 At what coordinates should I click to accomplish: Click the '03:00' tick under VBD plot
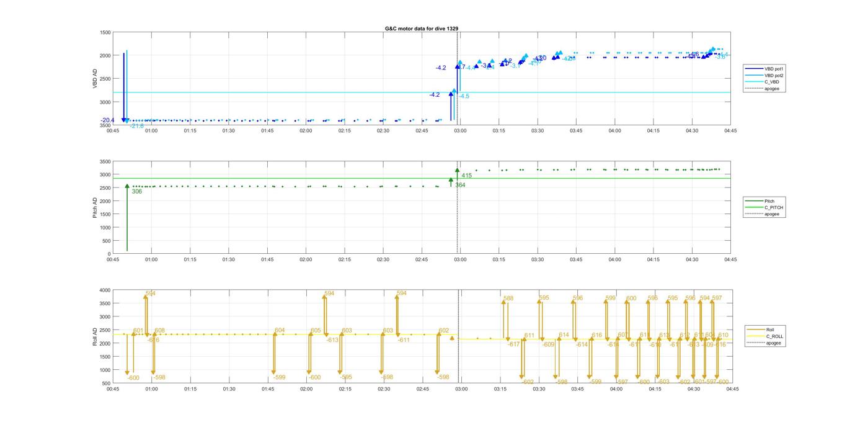tap(461, 130)
